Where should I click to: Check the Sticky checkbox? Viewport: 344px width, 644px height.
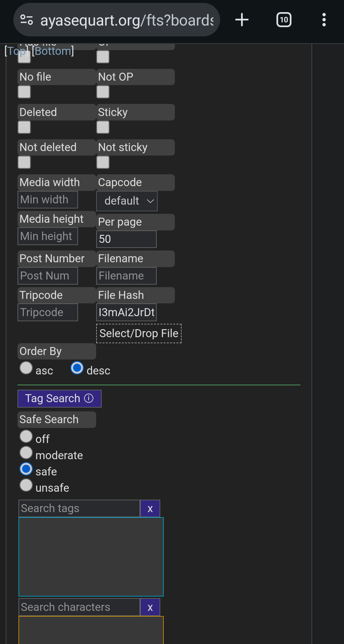pyautogui.click(x=103, y=127)
